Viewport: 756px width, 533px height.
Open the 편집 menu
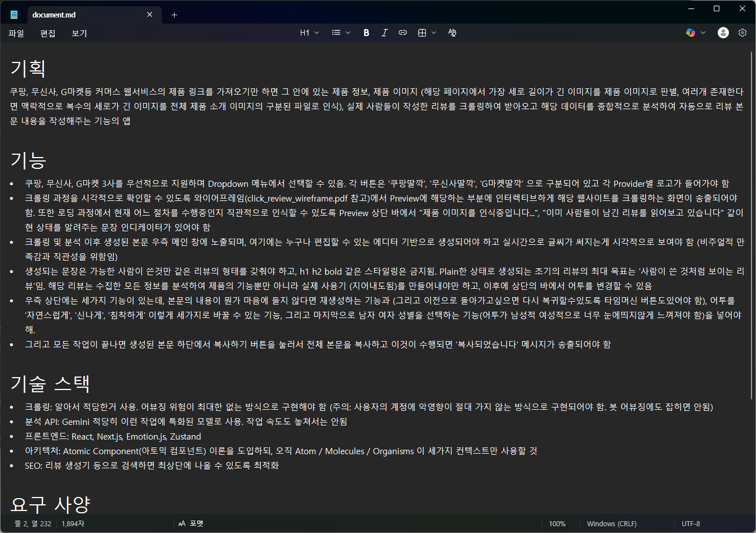click(x=48, y=33)
